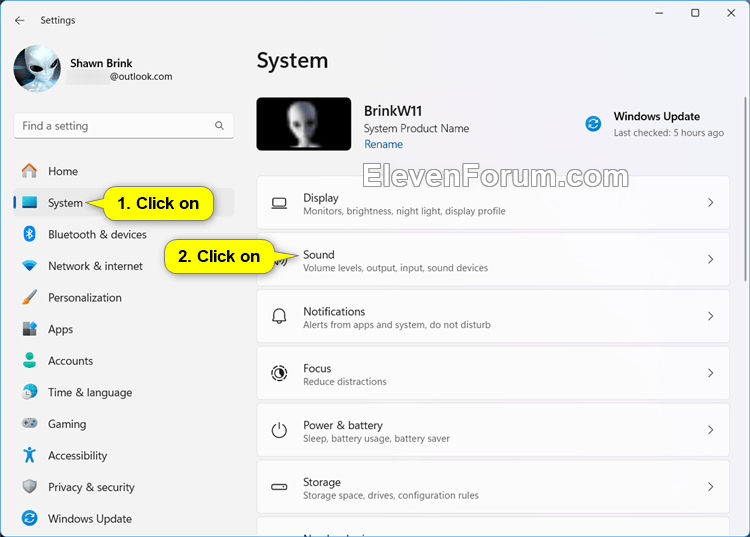This screenshot has width=750, height=537.
Task: Expand the Power & battery chevron
Action: click(x=710, y=430)
